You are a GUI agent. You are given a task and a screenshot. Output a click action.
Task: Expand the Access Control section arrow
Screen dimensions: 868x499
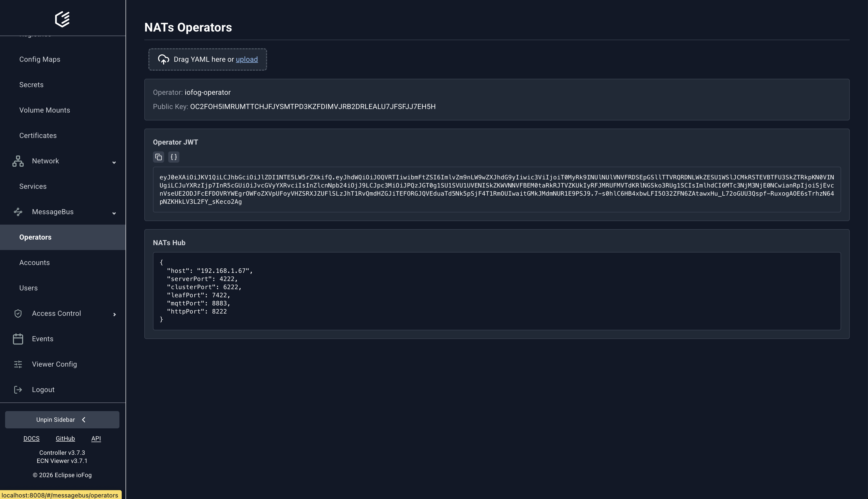[x=114, y=314]
